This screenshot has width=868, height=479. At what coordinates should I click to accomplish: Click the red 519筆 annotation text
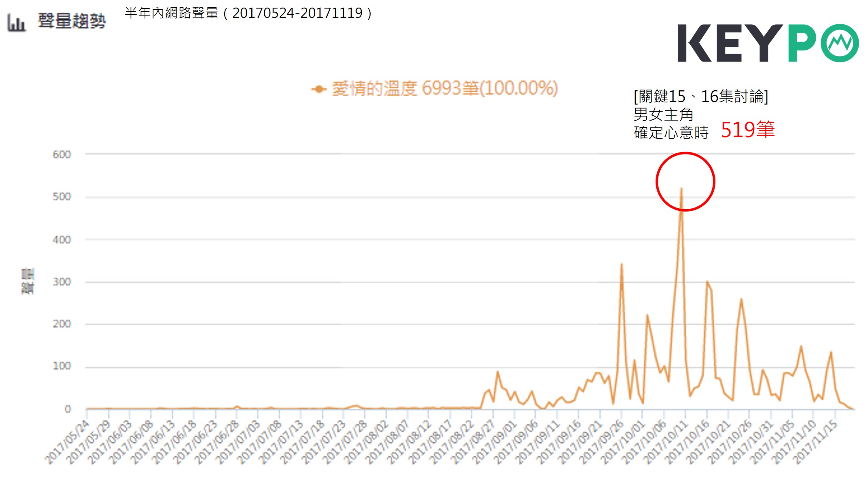pos(747,130)
